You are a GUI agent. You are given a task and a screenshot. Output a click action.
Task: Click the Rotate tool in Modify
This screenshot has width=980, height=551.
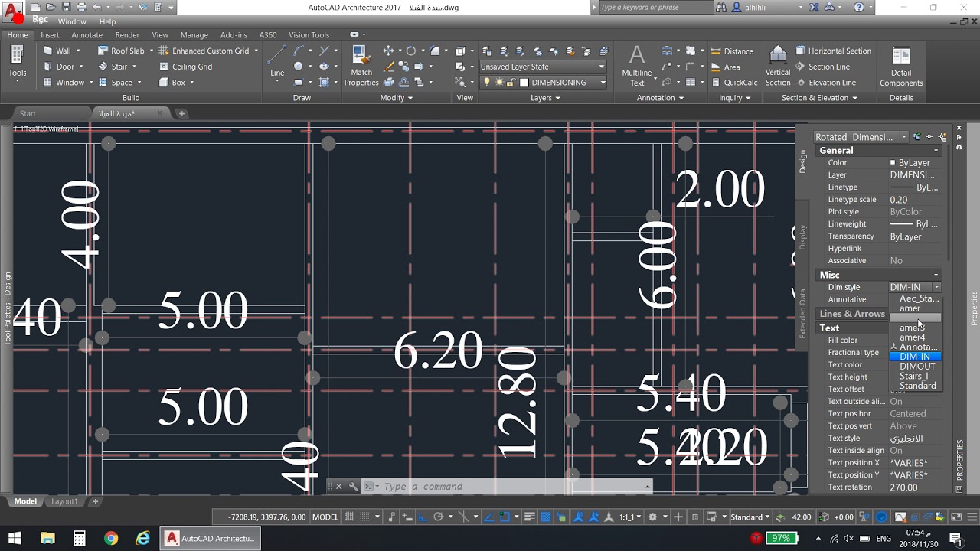[x=411, y=51]
